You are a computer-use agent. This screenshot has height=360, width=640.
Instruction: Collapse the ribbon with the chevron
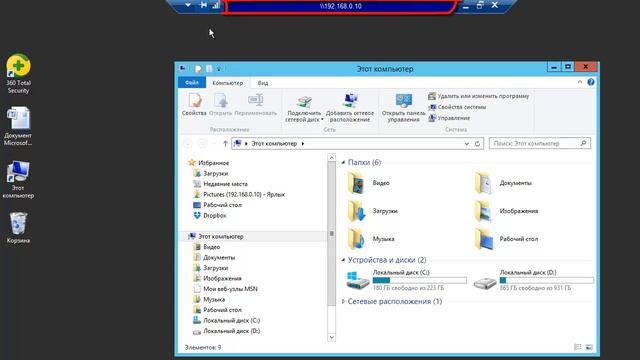pyautogui.click(x=580, y=82)
